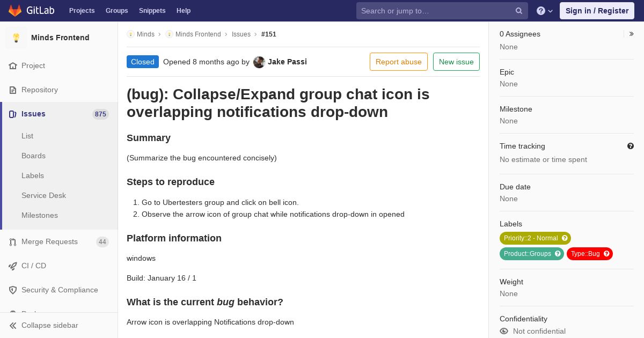Click the Time tracking help icon
The height and width of the screenshot is (338, 644).
630,146
